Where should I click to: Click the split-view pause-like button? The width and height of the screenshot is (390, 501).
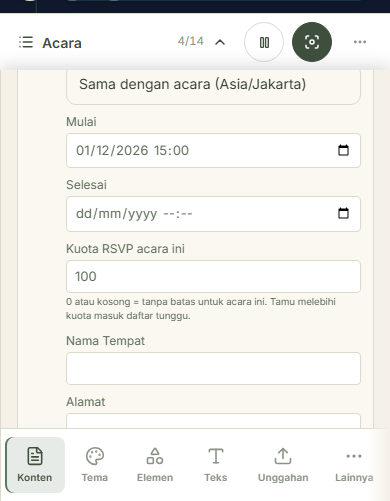pyautogui.click(x=264, y=42)
